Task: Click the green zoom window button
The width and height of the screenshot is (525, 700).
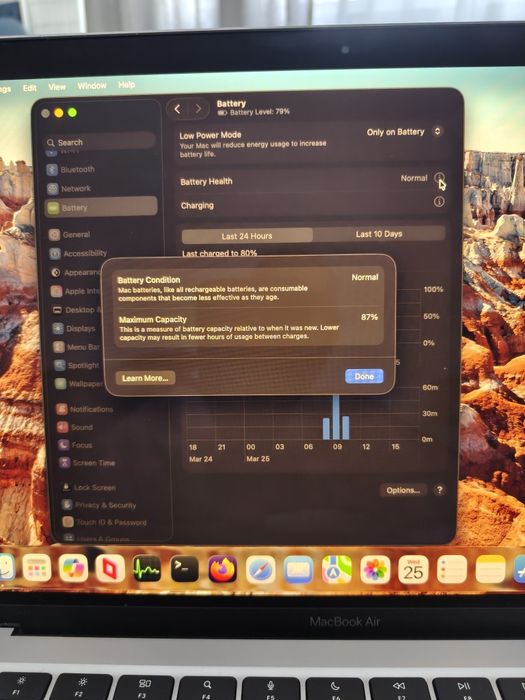Action: coord(72,112)
